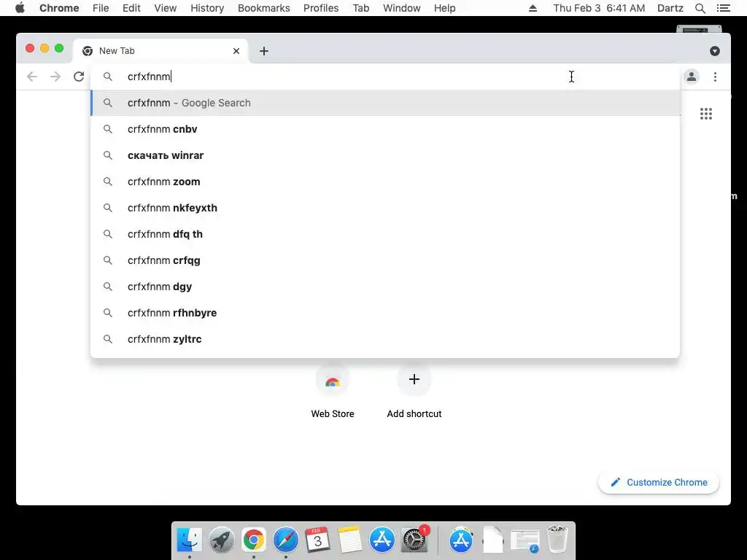Open the Edit menu
Viewport: 747px width, 560px height.
click(x=131, y=8)
